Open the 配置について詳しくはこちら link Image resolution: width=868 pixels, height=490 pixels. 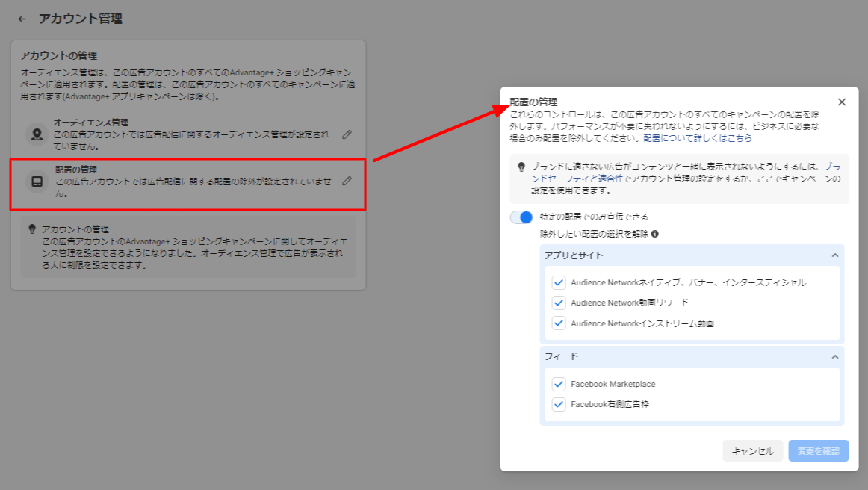click(698, 138)
